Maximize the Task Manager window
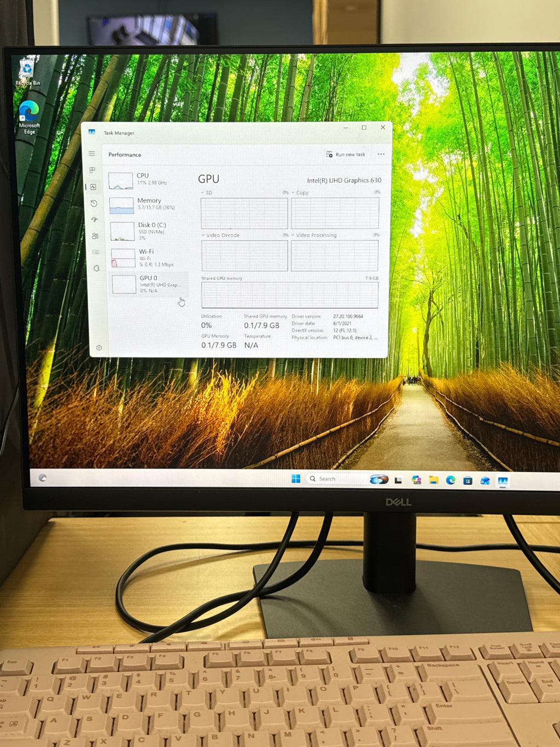Image resolution: width=560 pixels, height=747 pixels. tap(364, 128)
